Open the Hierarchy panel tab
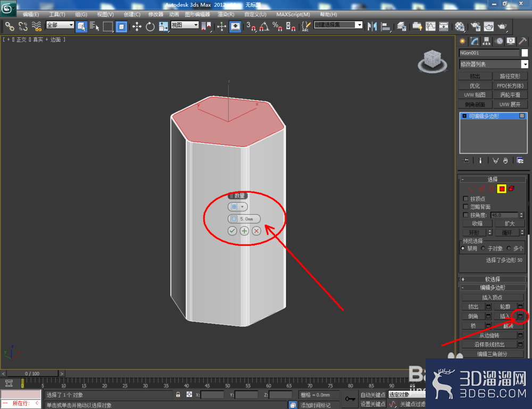The width and height of the screenshot is (532, 409). coord(487,41)
